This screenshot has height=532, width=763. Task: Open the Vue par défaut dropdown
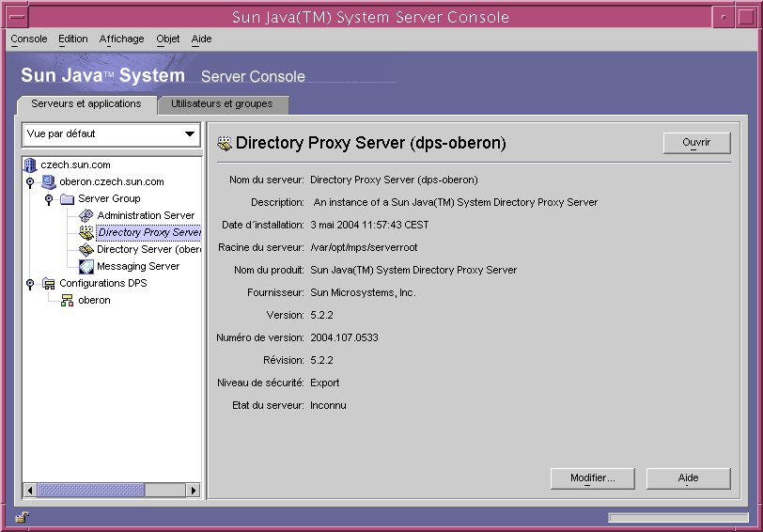click(x=112, y=134)
